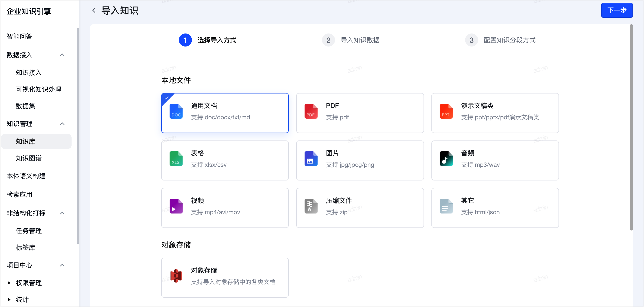Viewport: 644px width, 307px height.
Task: Expand the 统计 triangle arrow
Action: tap(9, 300)
